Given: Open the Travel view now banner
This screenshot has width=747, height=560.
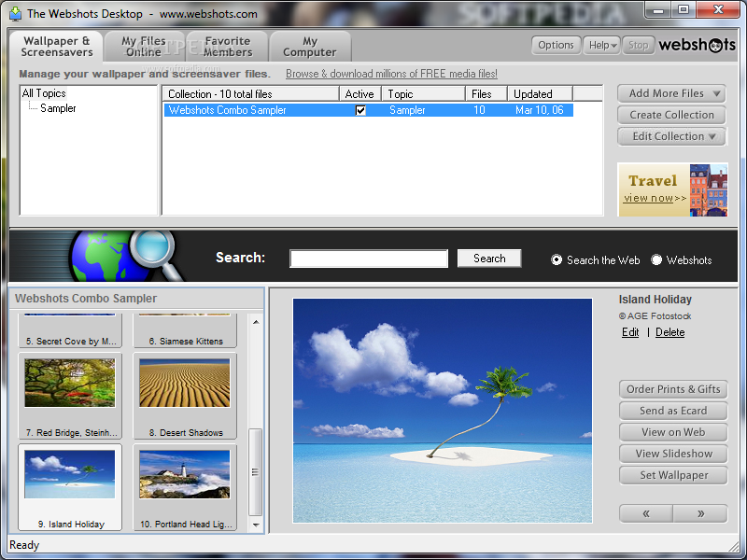Looking at the screenshot, I should (672, 190).
